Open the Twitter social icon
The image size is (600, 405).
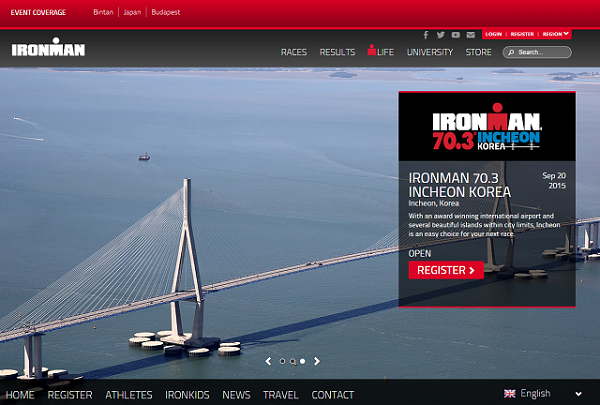(x=441, y=35)
